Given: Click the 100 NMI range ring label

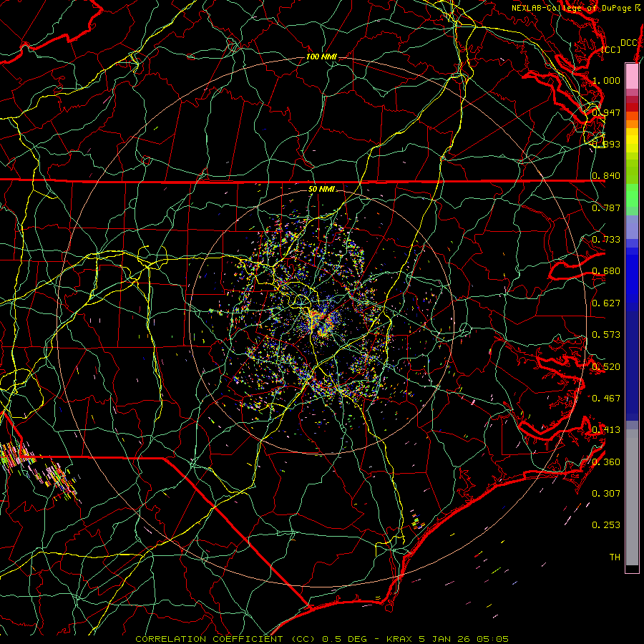Looking at the screenshot, I should (x=321, y=57).
